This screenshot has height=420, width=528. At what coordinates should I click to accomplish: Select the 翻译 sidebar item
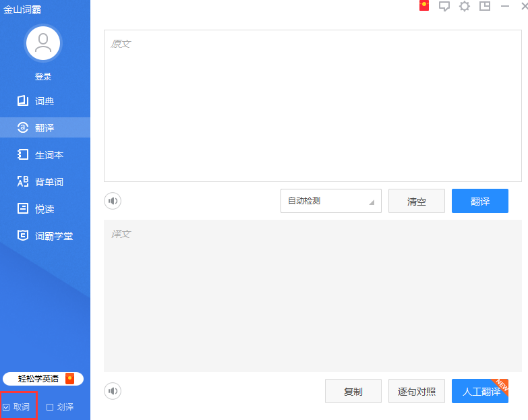click(45, 128)
